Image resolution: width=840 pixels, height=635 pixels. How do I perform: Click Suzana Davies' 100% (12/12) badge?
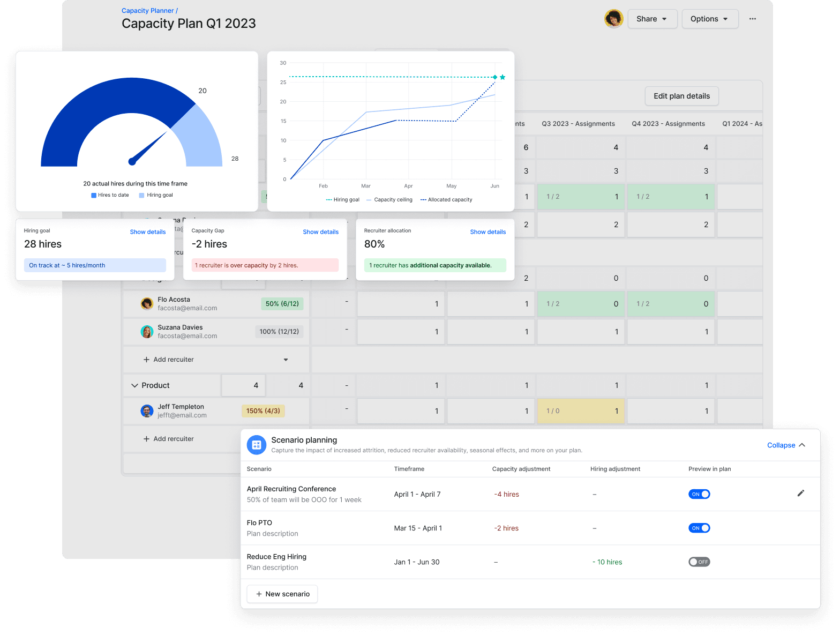tap(279, 332)
